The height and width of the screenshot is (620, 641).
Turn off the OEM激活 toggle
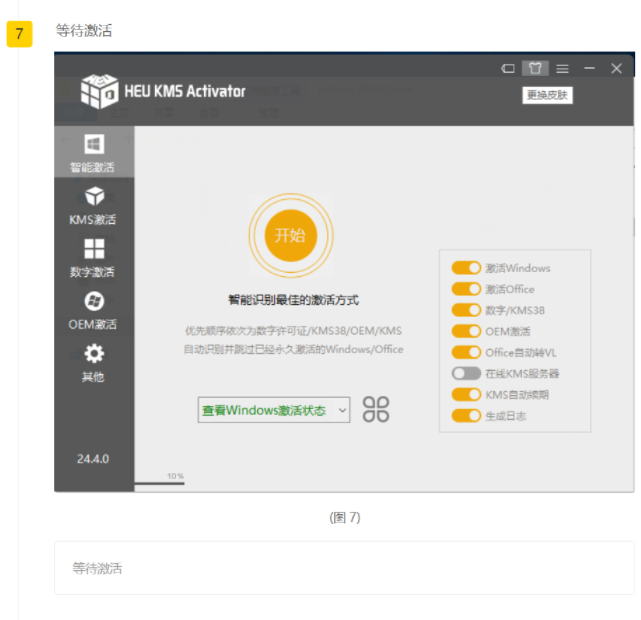pos(466,331)
